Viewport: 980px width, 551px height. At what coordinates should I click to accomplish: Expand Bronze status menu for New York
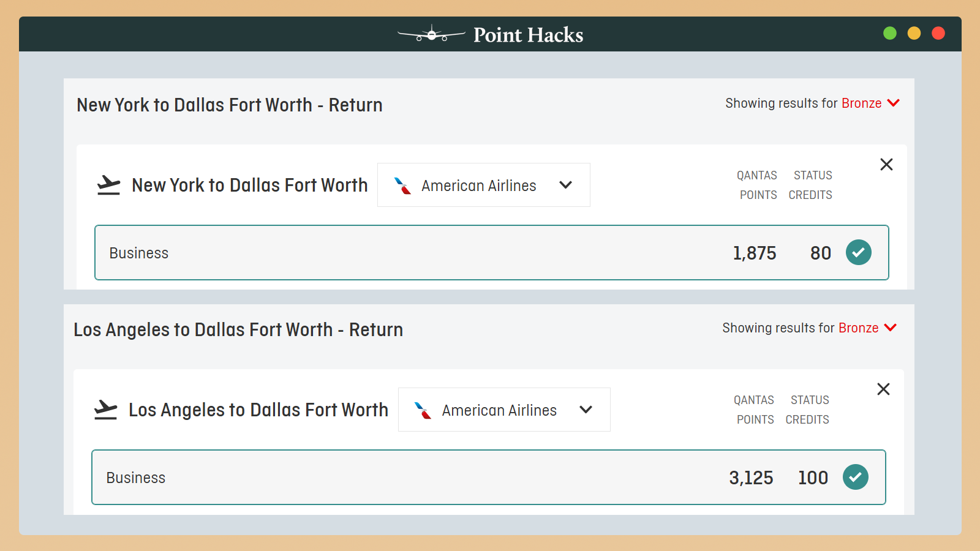pyautogui.click(x=894, y=103)
